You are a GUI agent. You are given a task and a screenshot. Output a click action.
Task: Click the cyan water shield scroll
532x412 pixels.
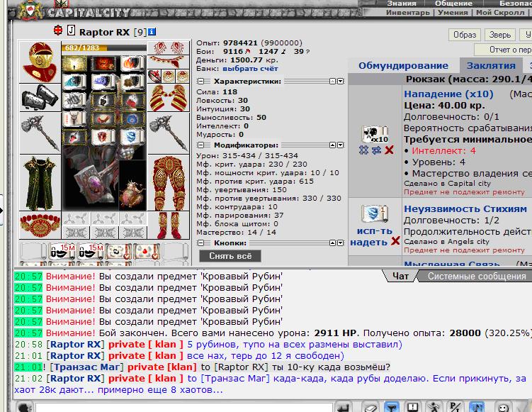pos(74,82)
